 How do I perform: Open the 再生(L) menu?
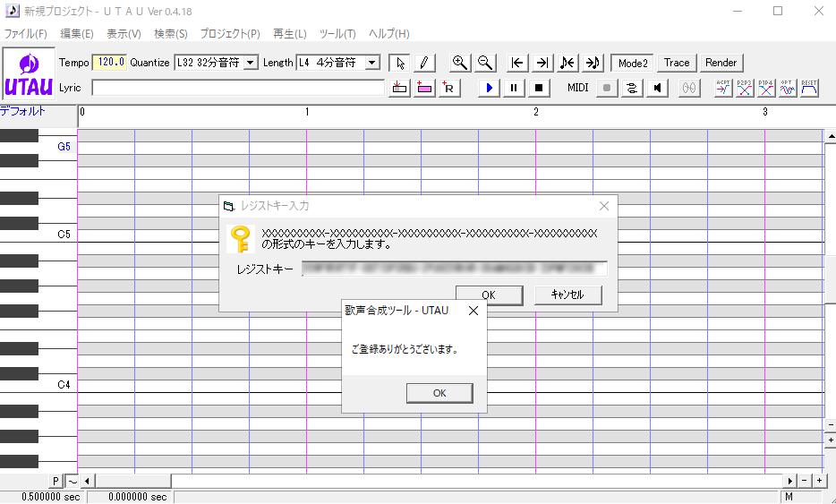coord(289,34)
